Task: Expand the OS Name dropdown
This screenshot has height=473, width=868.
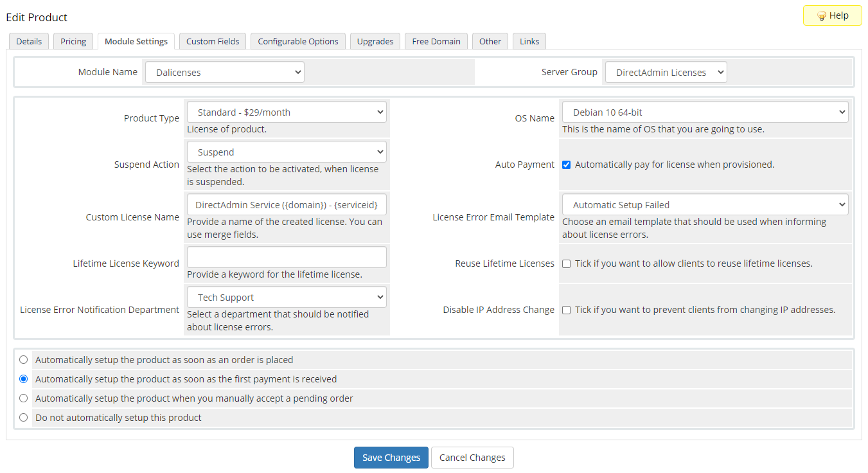Action: 705,112
